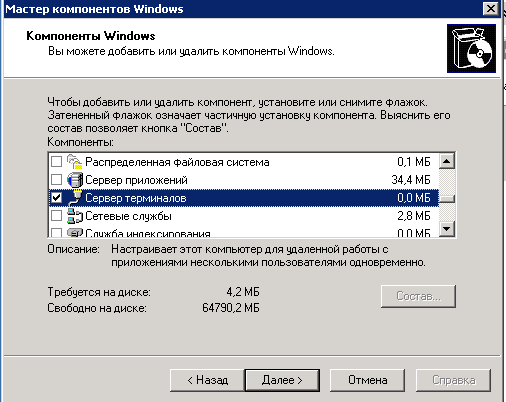Click the Сетевые службы network icon
The image size is (506, 402).
click(x=75, y=216)
